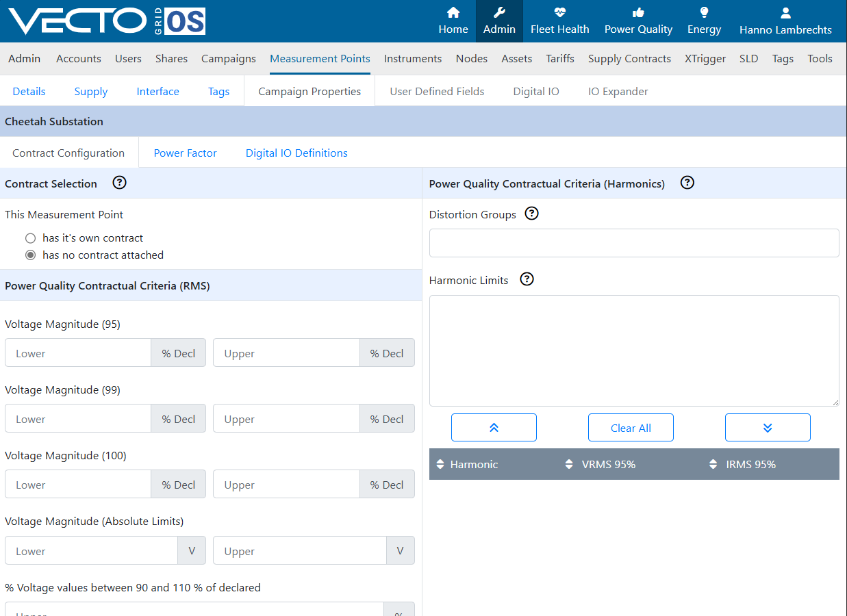Switch to the Details tab
Screen dimensions: 847x616
[29, 91]
